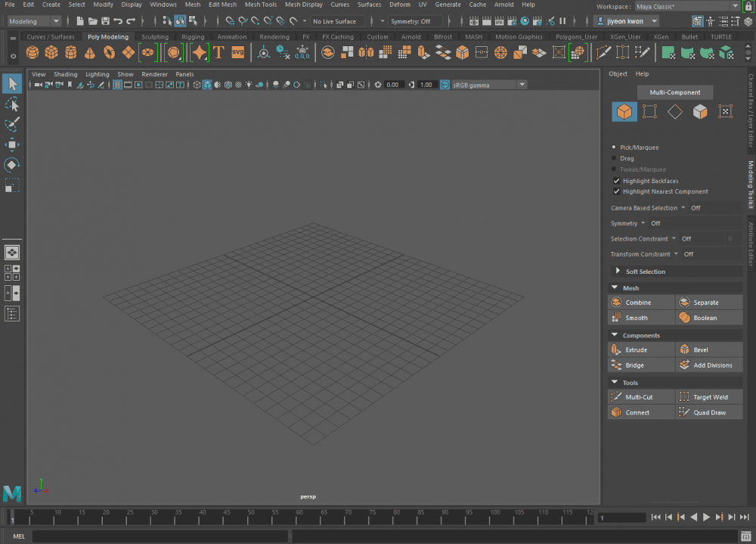
Task: Click the Save Scene icon
Action: (105, 21)
